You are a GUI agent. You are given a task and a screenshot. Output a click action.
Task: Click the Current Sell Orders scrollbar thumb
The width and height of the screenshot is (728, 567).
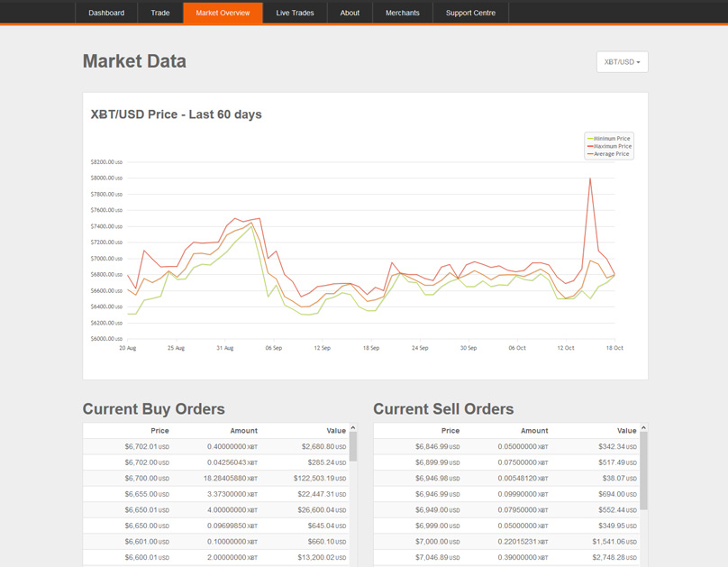click(643, 471)
